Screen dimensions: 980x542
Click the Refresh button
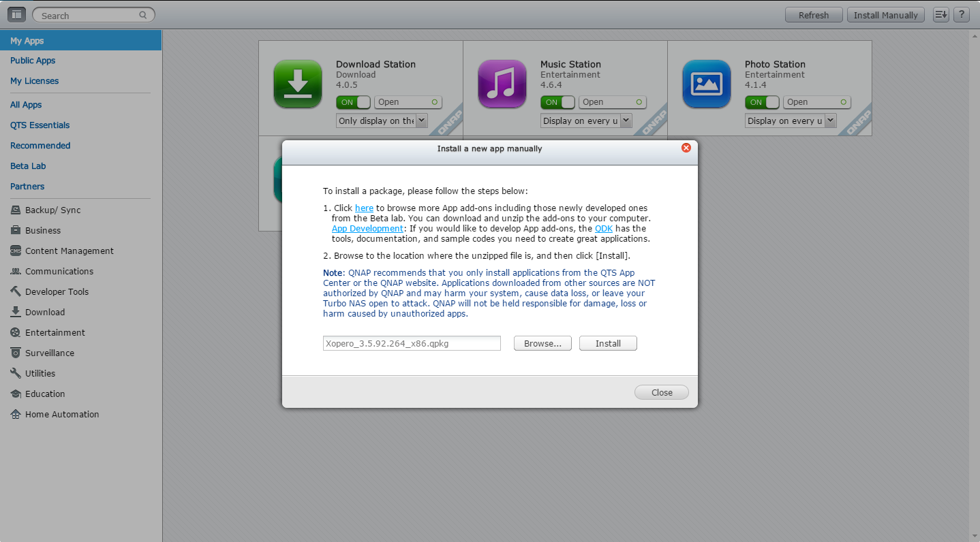(814, 15)
